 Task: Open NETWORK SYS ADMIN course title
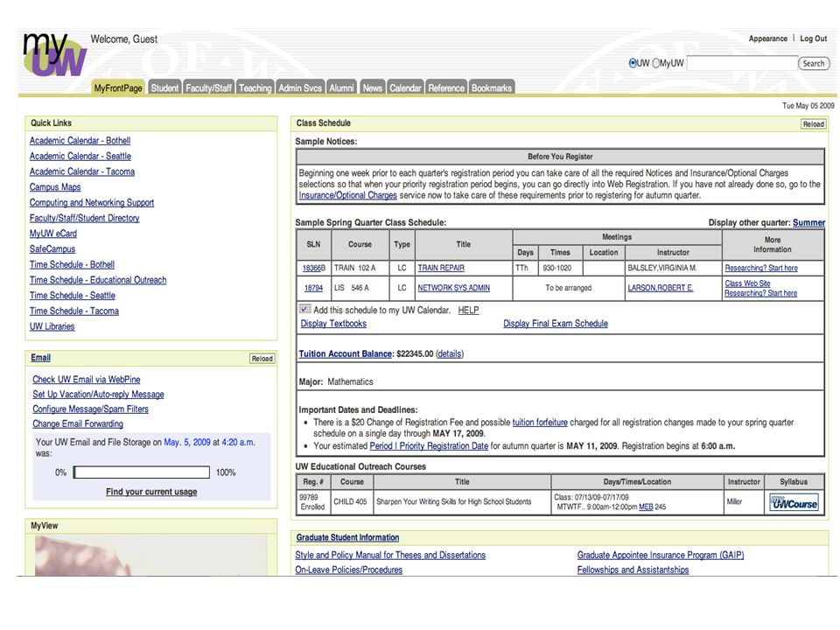(x=454, y=288)
